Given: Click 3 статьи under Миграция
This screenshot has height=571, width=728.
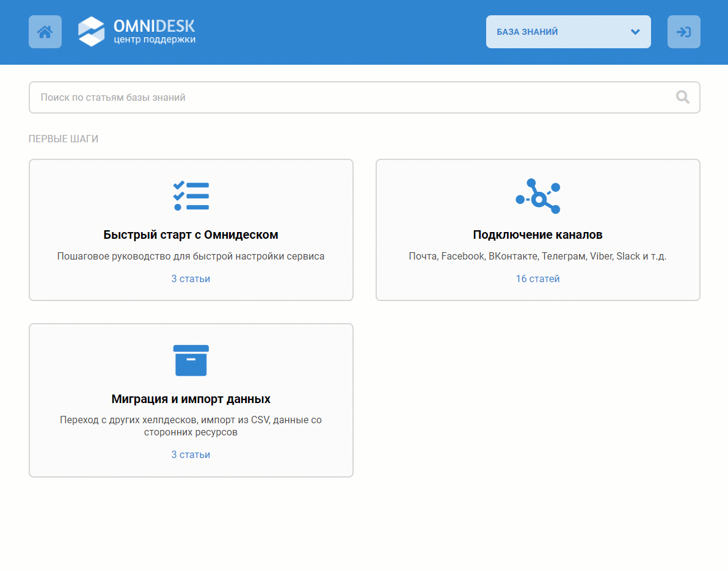Looking at the screenshot, I should click(x=191, y=455).
